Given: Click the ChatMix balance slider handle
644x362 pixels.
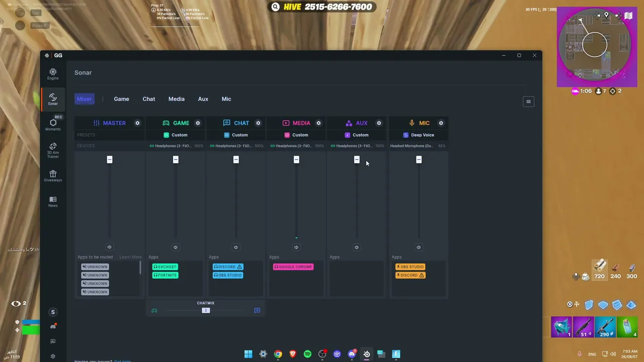Looking at the screenshot, I should (x=206, y=311).
